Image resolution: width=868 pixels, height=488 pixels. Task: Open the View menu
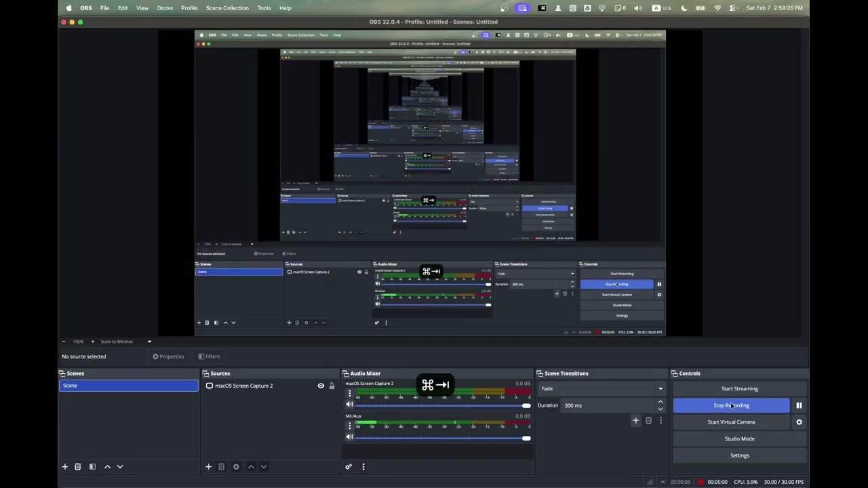coord(142,8)
